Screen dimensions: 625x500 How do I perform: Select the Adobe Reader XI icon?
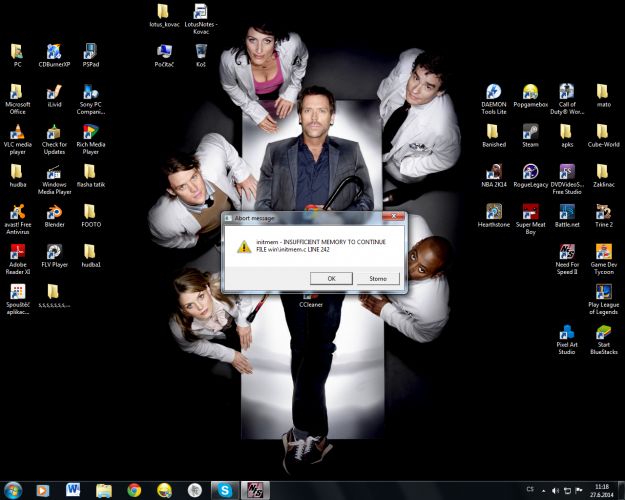[x=18, y=260]
